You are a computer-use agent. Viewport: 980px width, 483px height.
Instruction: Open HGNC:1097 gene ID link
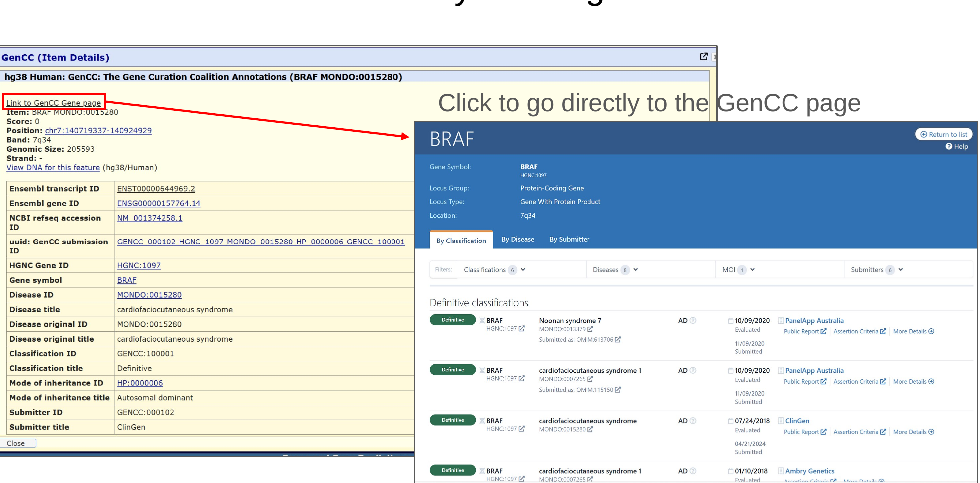click(139, 266)
